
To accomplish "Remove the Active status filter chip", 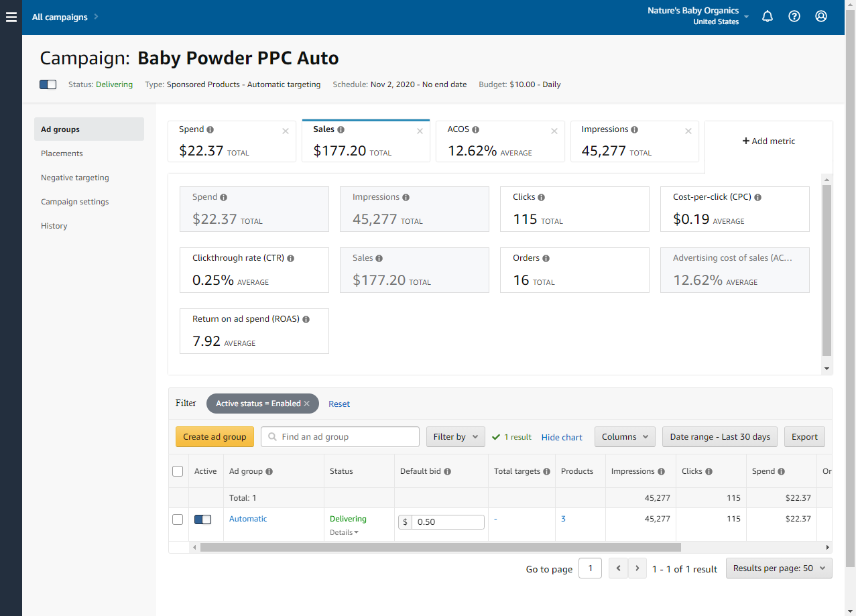I will 307,404.
